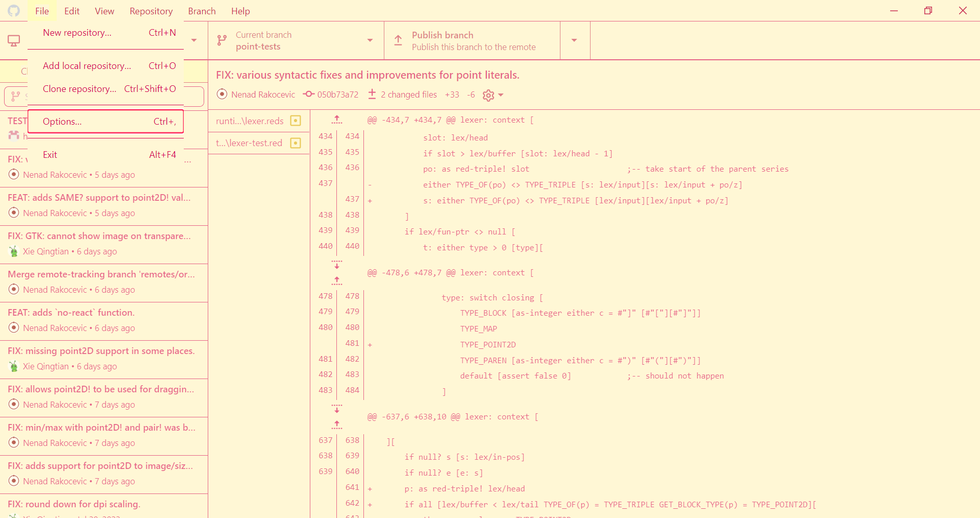The width and height of the screenshot is (980, 518).
Task: Open the diff options gear icon
Action: tap(488, 95)
